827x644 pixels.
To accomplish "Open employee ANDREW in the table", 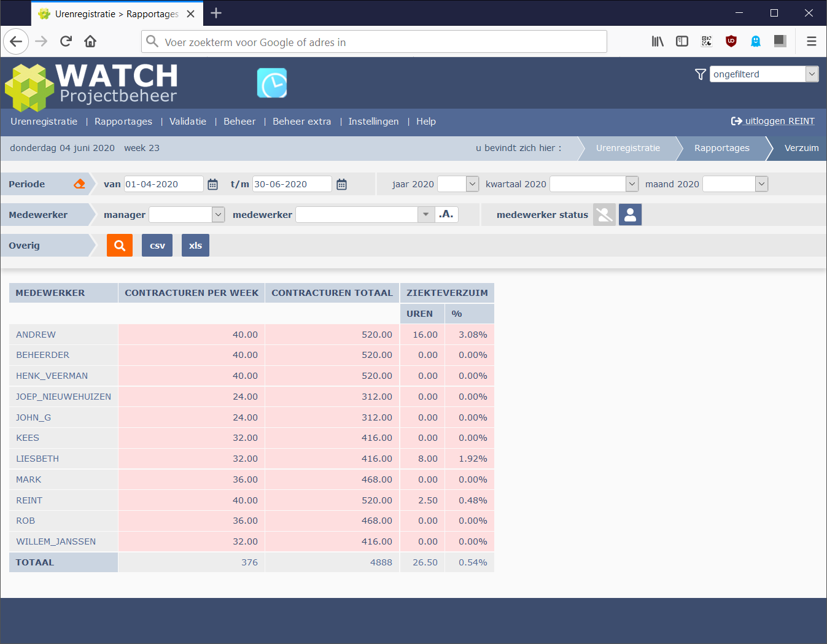I will pos(36,335).
